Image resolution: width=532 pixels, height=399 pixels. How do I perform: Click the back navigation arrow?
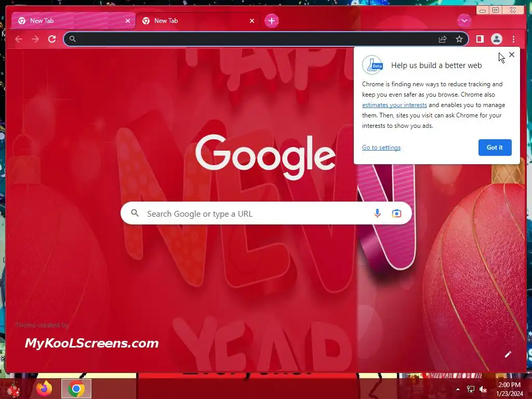coord(19,39)
